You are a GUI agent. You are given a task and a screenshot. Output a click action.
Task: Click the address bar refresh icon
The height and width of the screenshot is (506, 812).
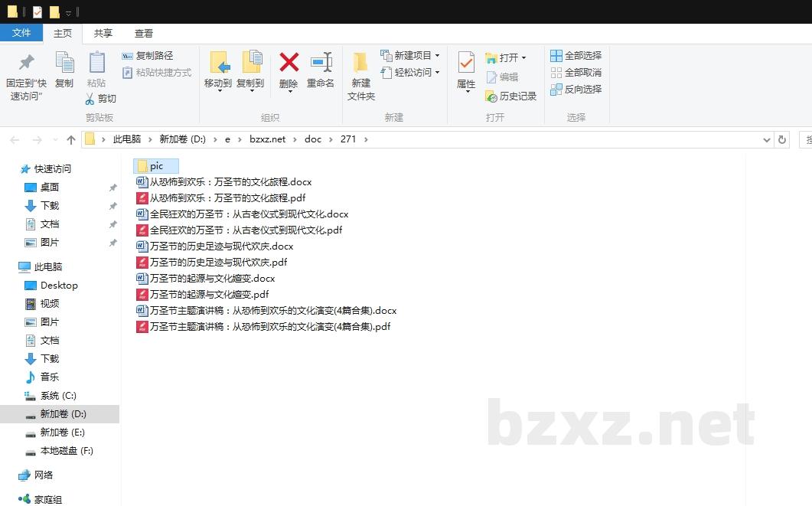point(782,139)
